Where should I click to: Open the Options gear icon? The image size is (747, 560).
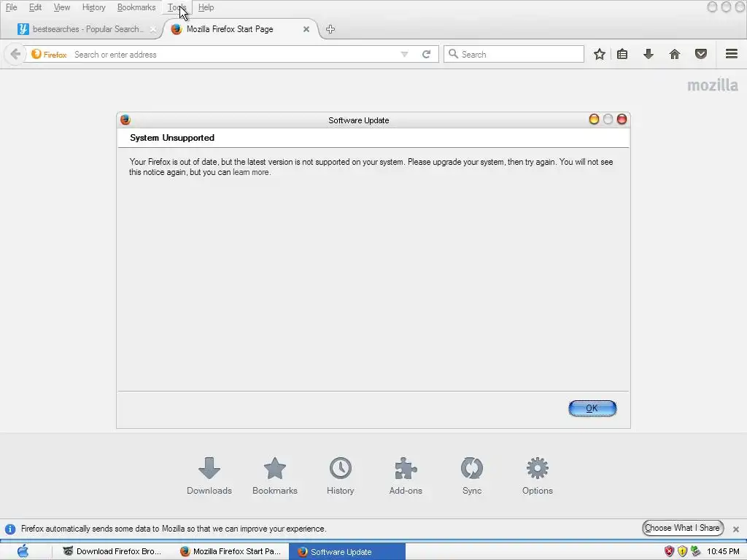pos(538,468)
